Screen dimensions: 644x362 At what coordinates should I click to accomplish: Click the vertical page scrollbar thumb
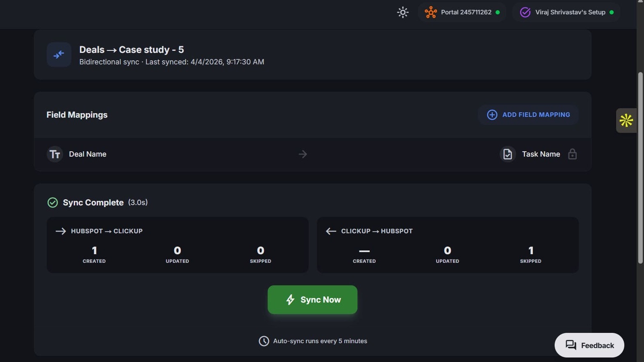640,168
